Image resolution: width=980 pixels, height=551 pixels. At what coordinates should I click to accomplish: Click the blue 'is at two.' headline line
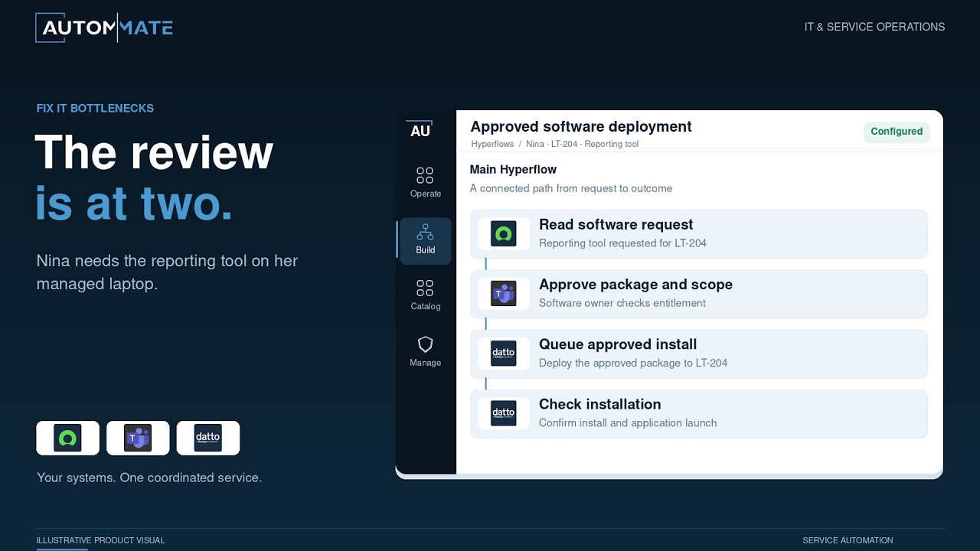(x=134, y=203)
